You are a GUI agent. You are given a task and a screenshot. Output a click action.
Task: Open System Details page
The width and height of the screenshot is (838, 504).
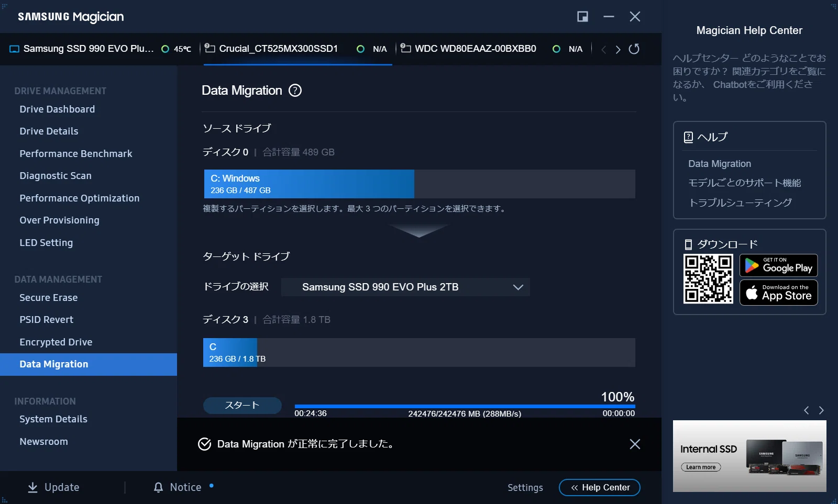53,419
